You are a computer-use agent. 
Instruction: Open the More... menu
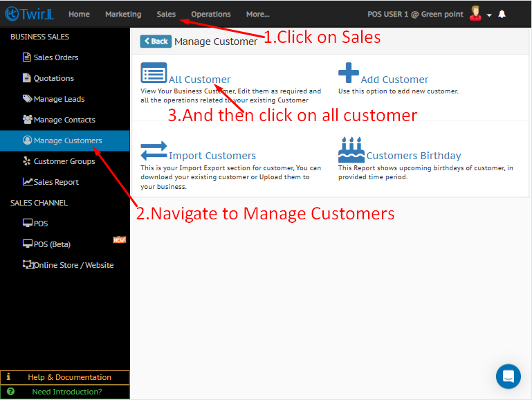click(x=257, y=14)
